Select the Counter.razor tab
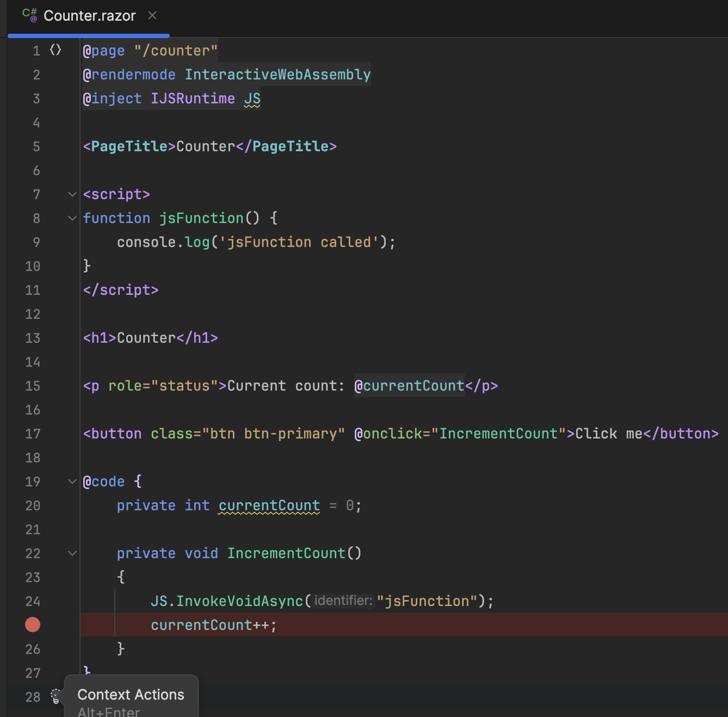Viewport: 728px width, 717px height. tap(89, 16)
